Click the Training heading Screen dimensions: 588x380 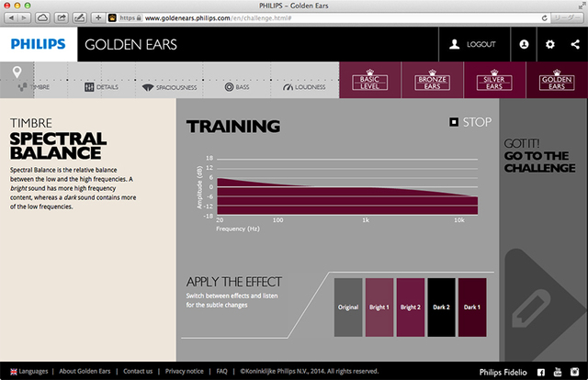coord(233,127)
